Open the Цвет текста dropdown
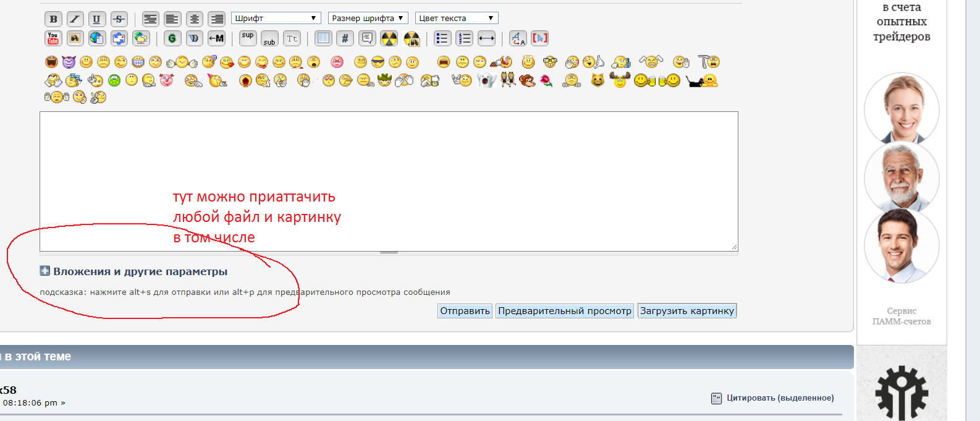The width and height of the screenshot is (980, 421). coord(457,18)
